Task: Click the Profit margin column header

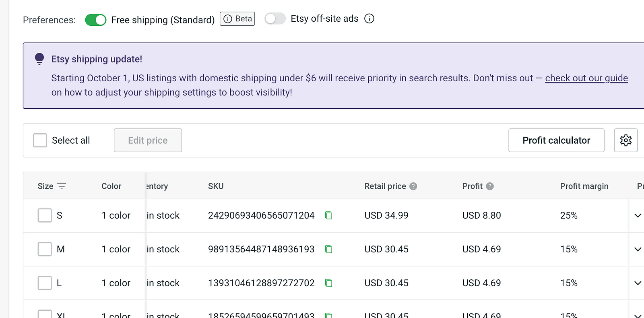Action: click(584, 186)
